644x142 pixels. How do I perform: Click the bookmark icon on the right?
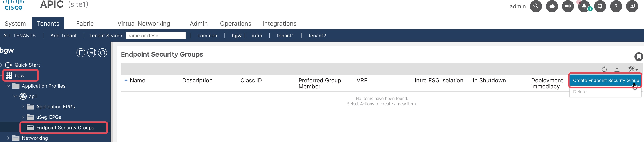click(x=638, y=57)
